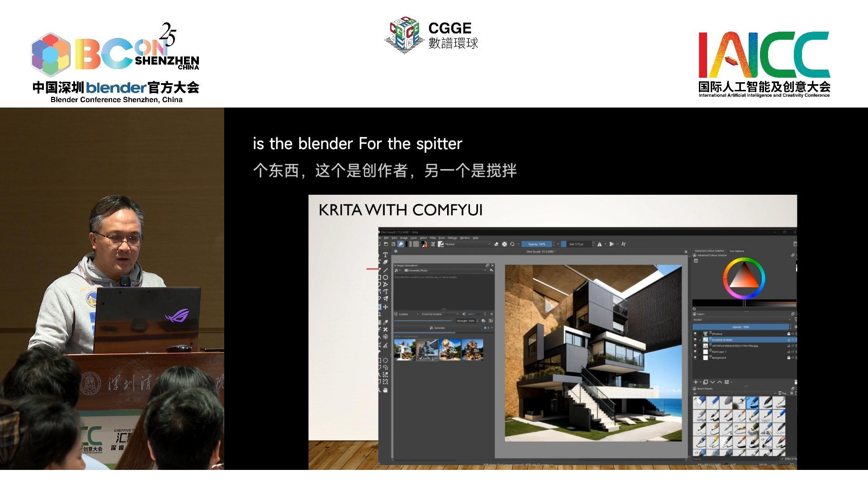
Task: Open the brush preset chooser in the toolbar
Action: pyautogui.click(x=440, y=244)
